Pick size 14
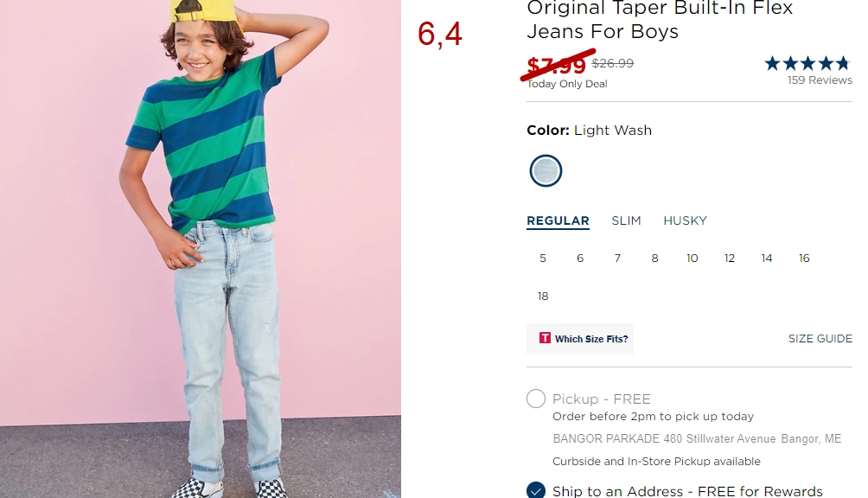 point(767,259)
